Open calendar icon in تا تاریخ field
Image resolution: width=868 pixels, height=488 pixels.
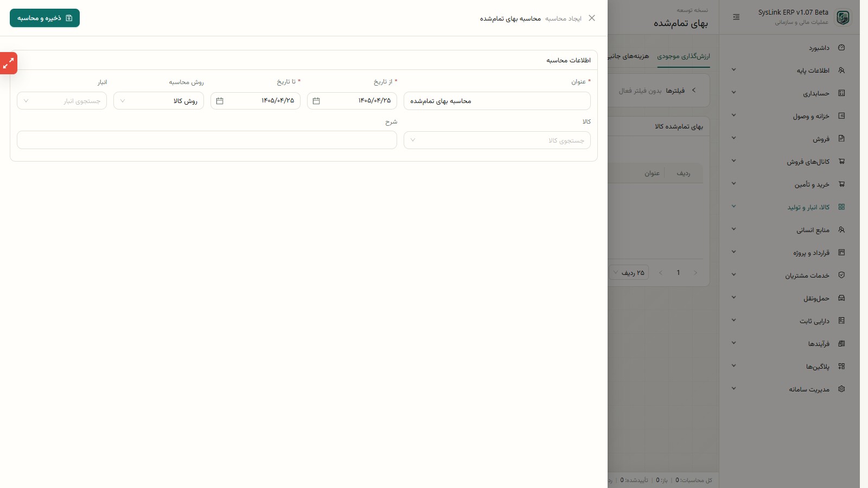coord(220,101)
